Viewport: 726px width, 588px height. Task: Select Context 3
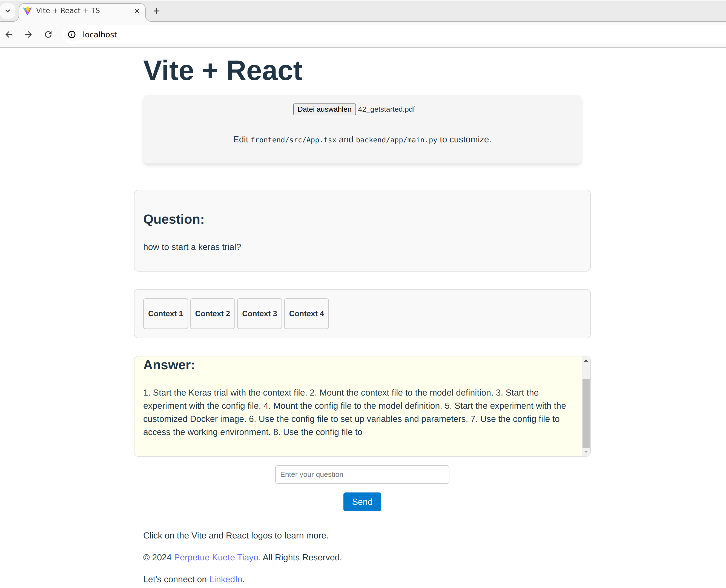(x=260, y=313)
